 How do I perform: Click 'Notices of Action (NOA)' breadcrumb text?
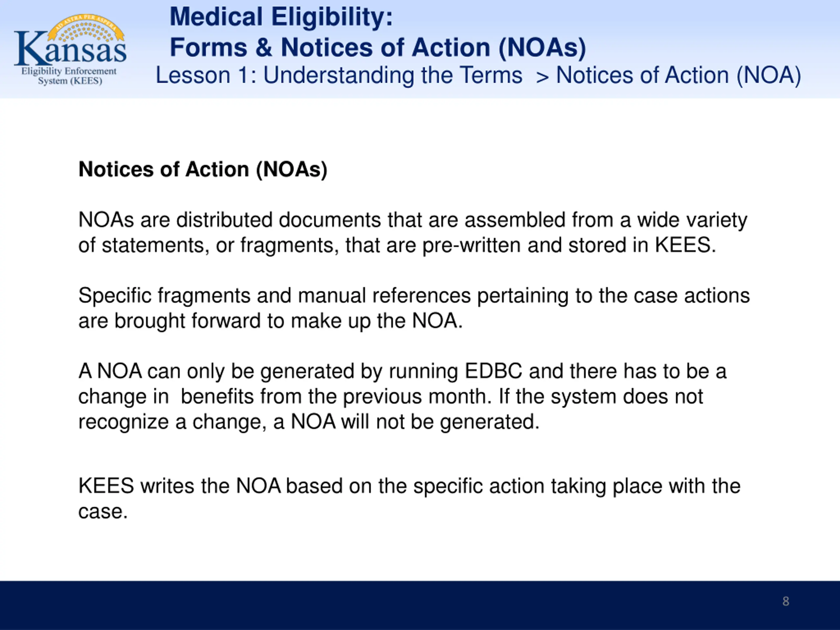(x=679, y=75)
